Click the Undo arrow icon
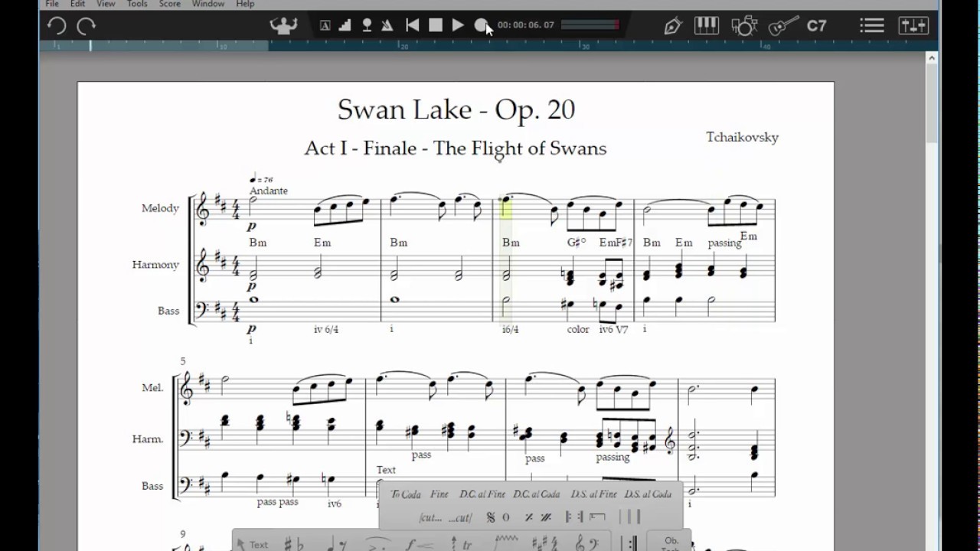 click(x=56, y=26)
